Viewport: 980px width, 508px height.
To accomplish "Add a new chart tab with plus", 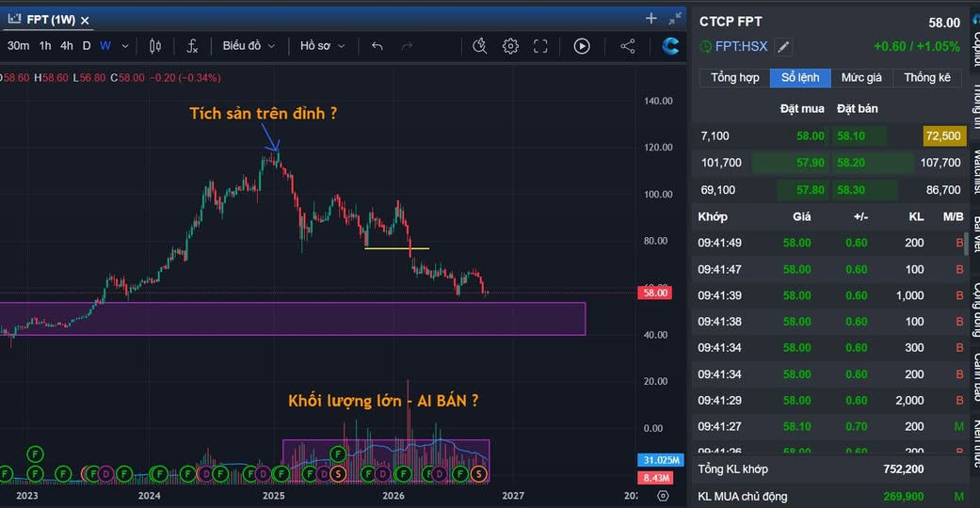I will pos(651,19).
